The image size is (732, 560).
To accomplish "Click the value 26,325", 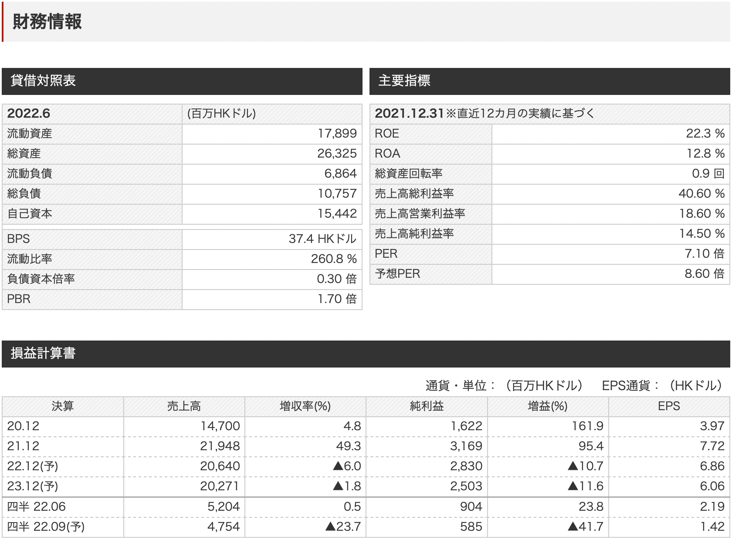I will point(337,154).
